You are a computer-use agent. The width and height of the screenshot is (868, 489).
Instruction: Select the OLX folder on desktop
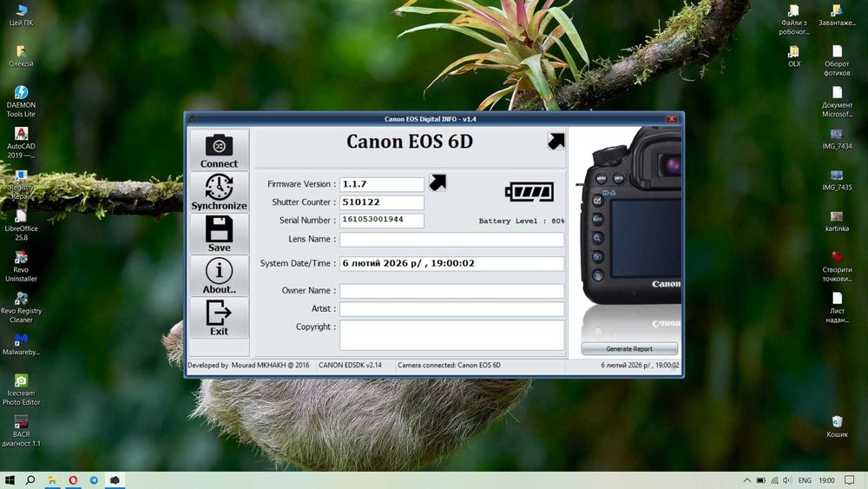click(x=794, y=56)
